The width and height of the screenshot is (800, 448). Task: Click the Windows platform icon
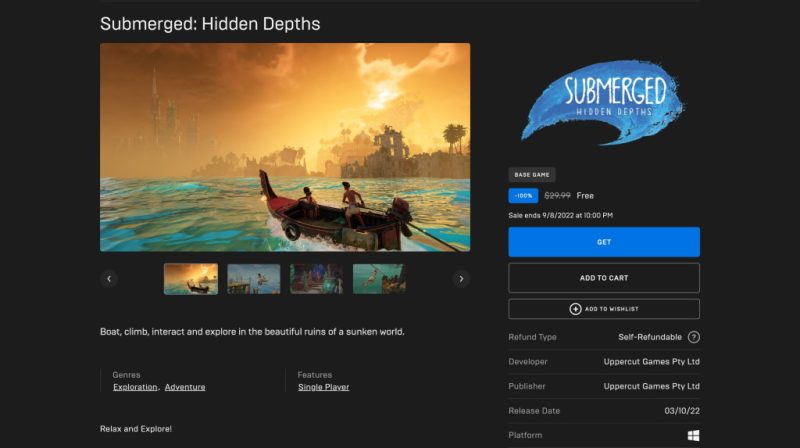tap(693, 435)
